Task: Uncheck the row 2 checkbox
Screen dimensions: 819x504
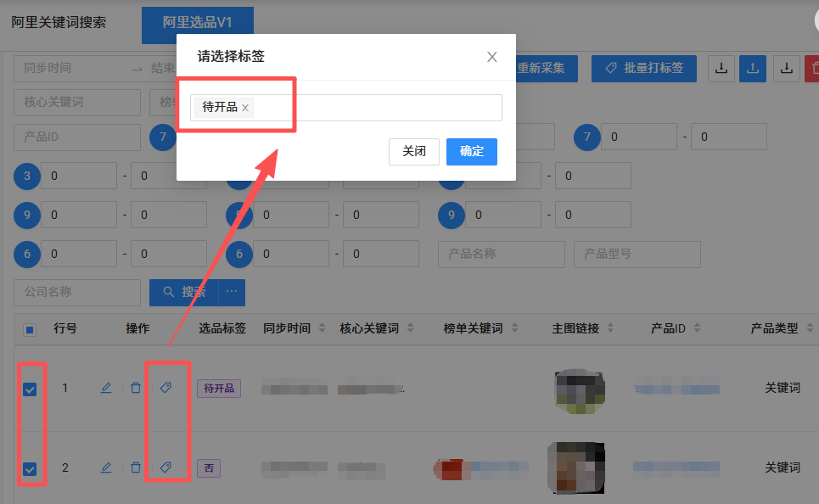Action: 30,468
